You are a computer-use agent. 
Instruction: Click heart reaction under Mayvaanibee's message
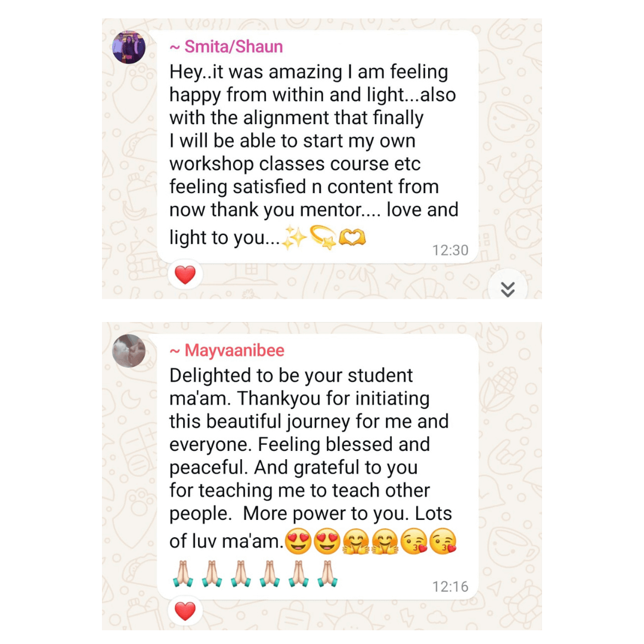pos(185,611)
